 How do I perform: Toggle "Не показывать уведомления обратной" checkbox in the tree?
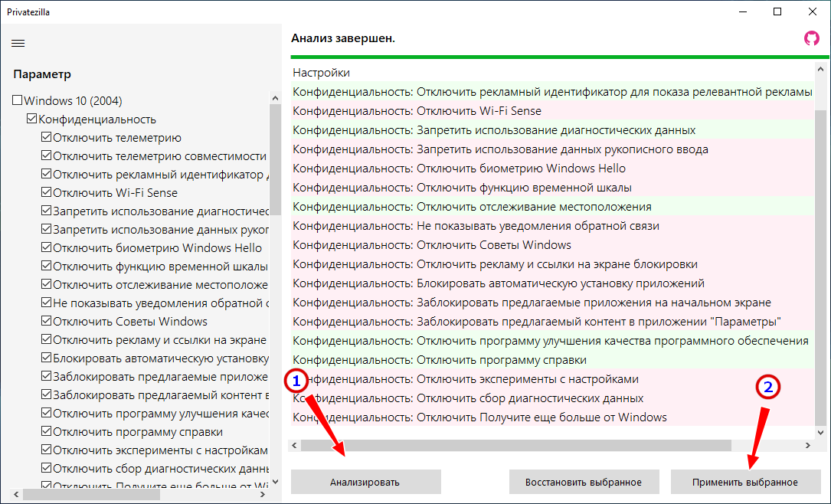coord(46,303)
